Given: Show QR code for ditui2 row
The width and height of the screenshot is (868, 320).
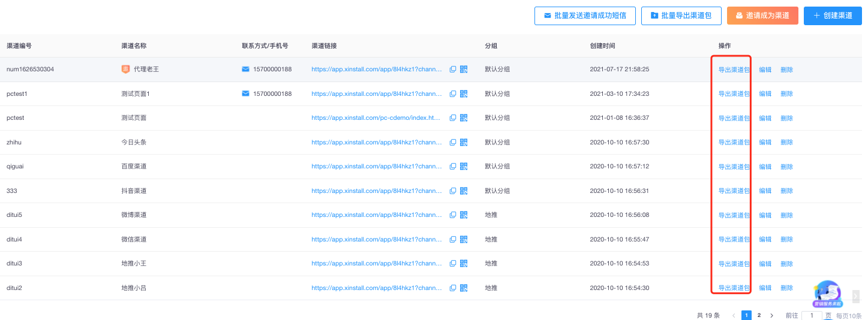Looking at the screenshot, I should point(464,288).
